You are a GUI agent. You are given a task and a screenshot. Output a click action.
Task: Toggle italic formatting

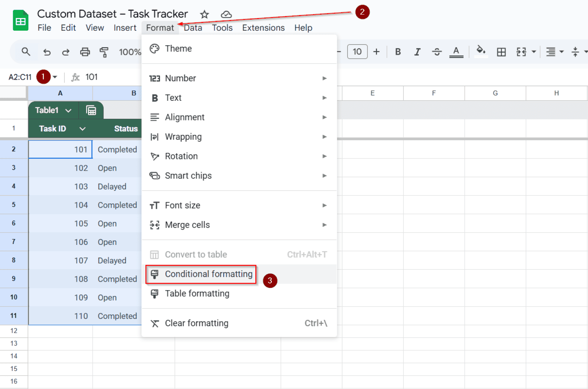(x=417, y=52)
